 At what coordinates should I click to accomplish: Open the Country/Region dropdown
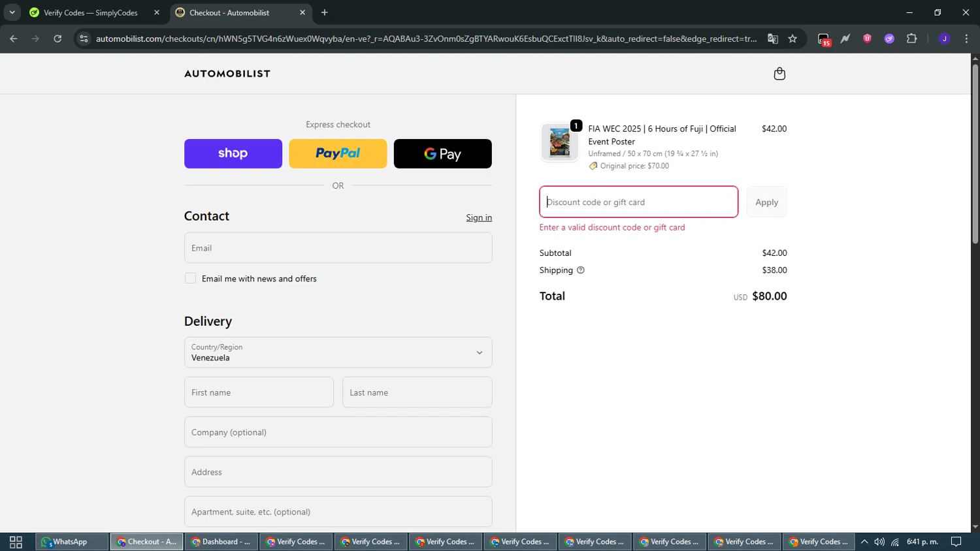[x=338, y=353]
